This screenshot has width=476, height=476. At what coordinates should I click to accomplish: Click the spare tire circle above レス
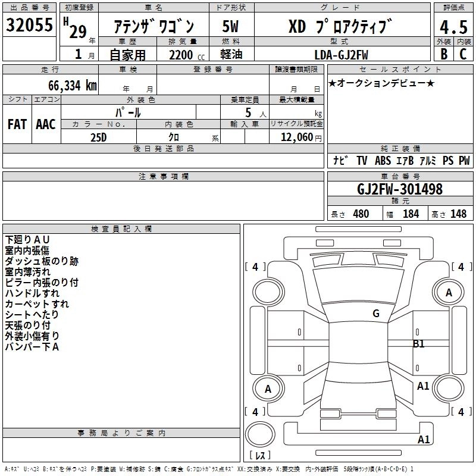[x=260, y=434]
